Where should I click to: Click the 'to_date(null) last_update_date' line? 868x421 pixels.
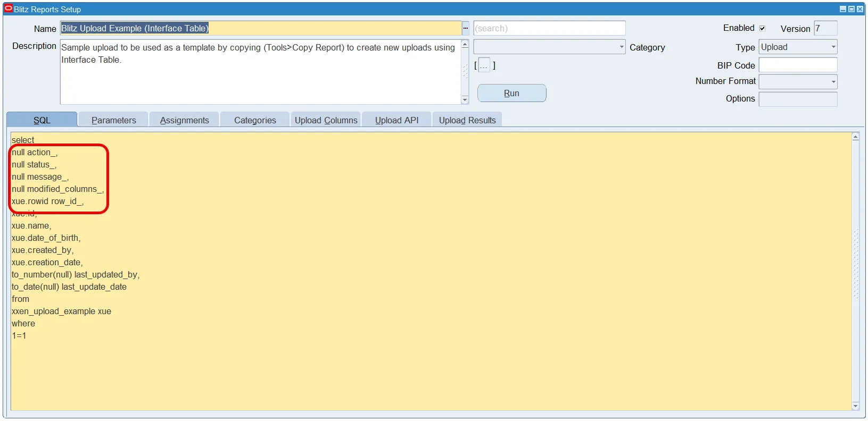pos(69,287)
